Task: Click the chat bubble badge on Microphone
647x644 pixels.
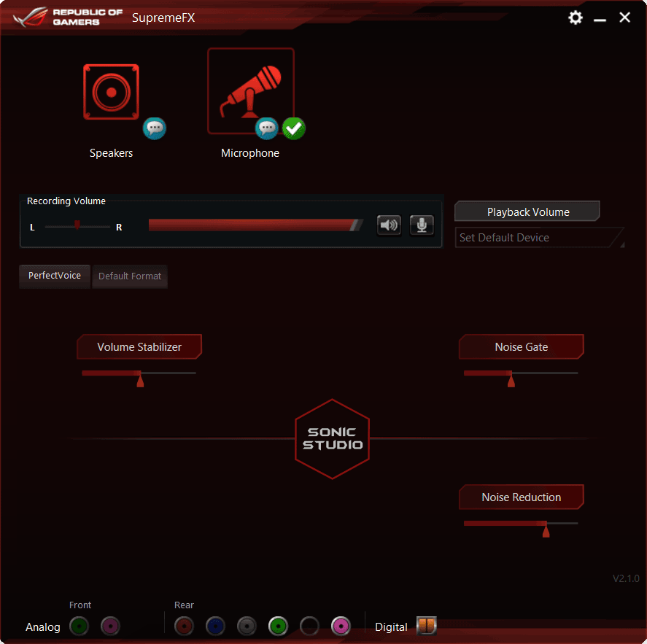Action: click(x=266, y=128)
